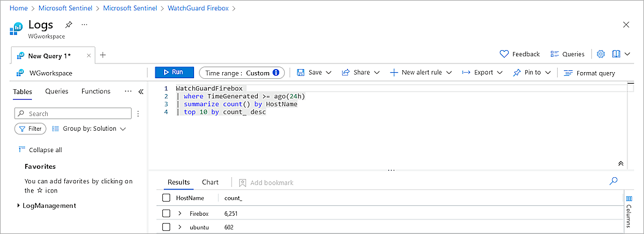Open the Export dropdown
This screenshot has height=234, width=644.
coord(482,73)
